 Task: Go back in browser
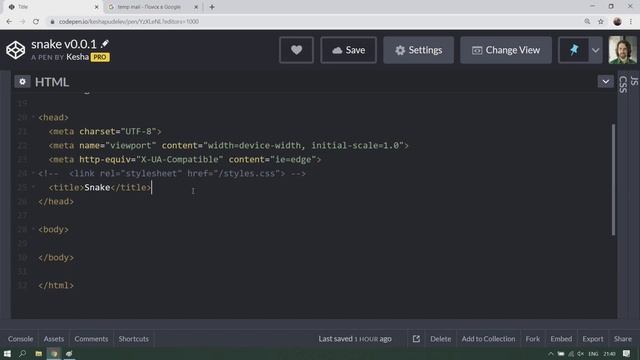(x=9, y=21)
